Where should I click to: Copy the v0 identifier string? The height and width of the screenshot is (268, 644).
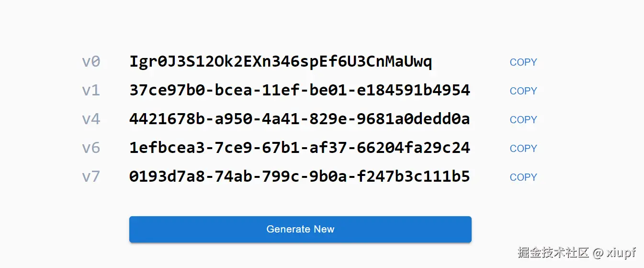[523, 62]
